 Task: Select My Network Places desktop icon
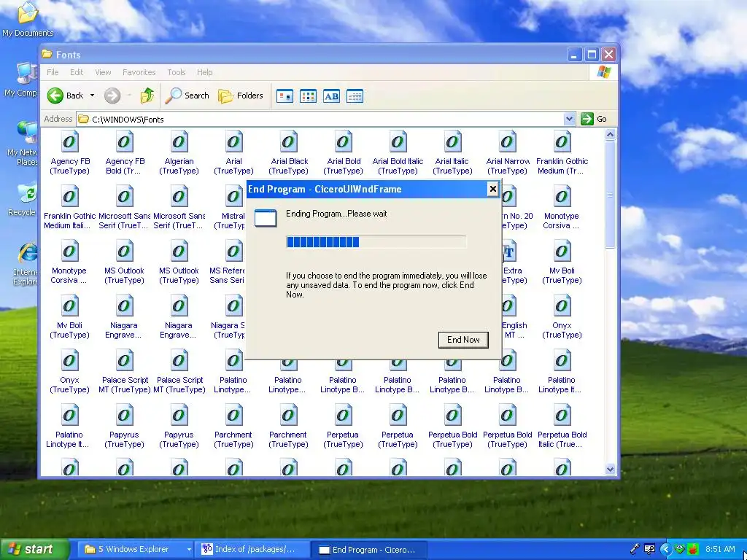pos(23,143)
